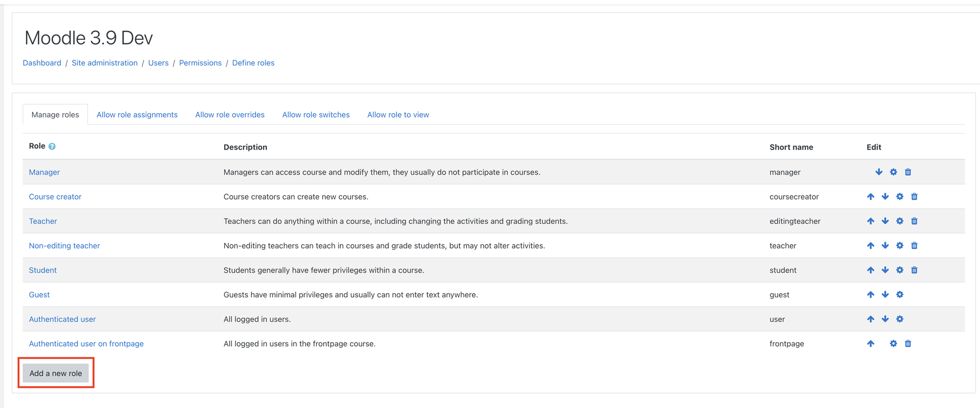Screen dimensions: 980x408
Task: Open the Teacher role link
Action: click(x=43, y=221)
